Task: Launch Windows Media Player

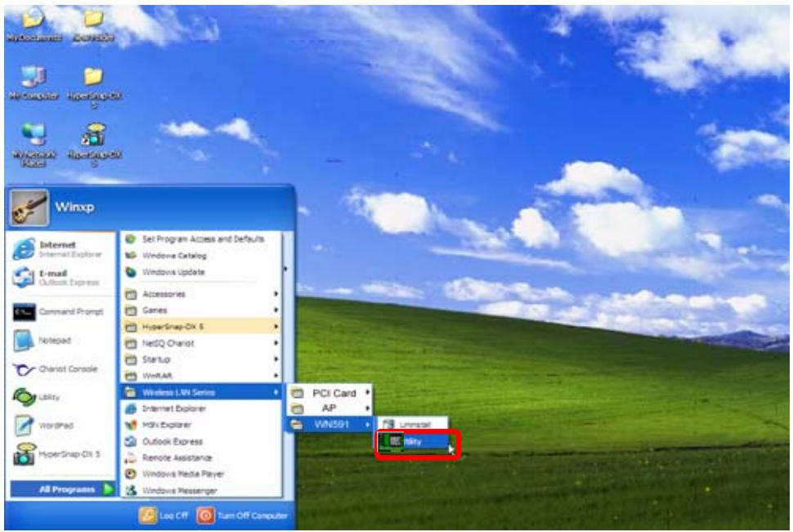Action: (x=201, y=474)
